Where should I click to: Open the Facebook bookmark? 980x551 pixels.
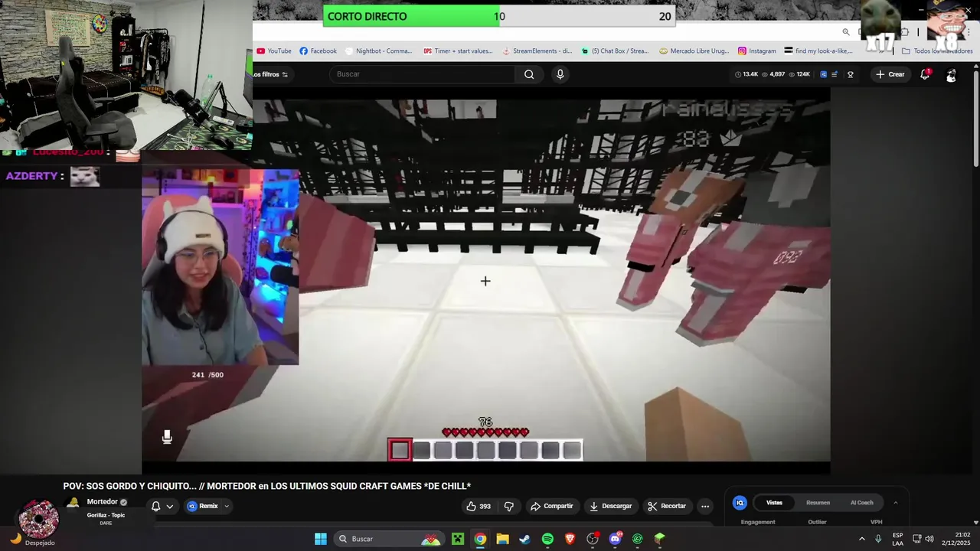[x=318, y=51]
